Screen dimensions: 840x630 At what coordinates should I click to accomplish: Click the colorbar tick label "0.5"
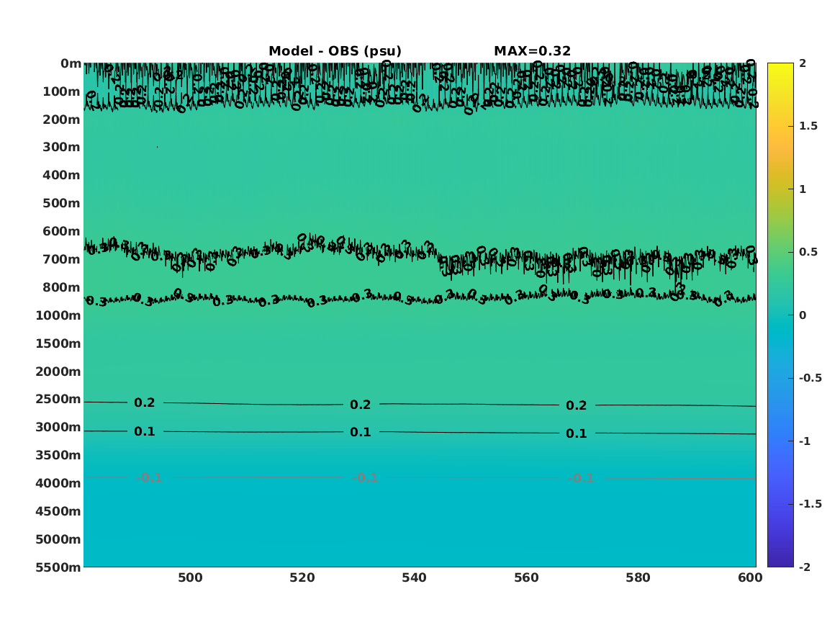pos(808,252)
